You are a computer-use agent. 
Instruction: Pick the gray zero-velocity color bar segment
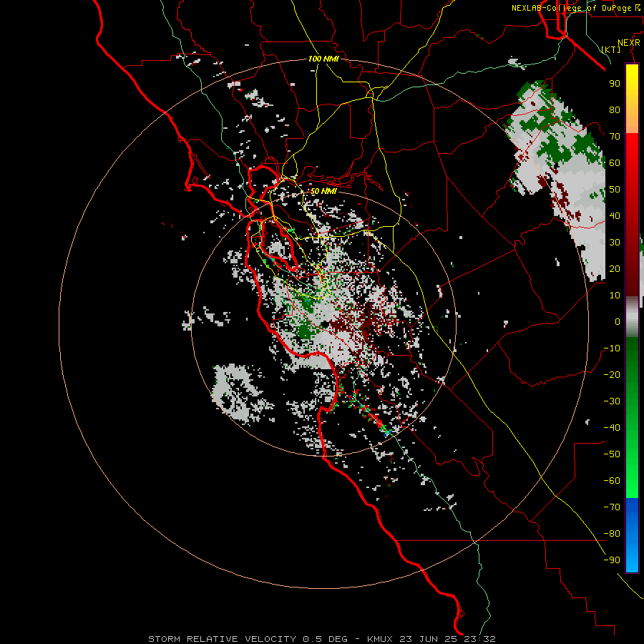pos(632,317)
